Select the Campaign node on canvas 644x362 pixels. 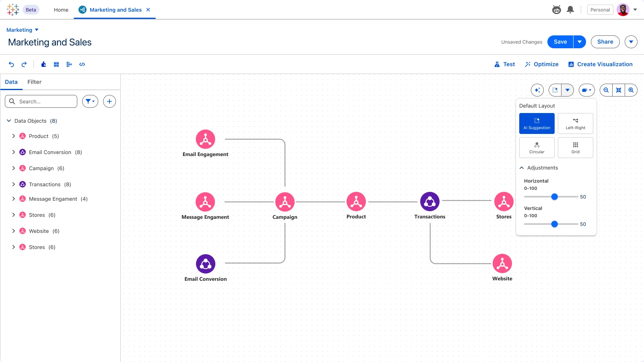285,202
